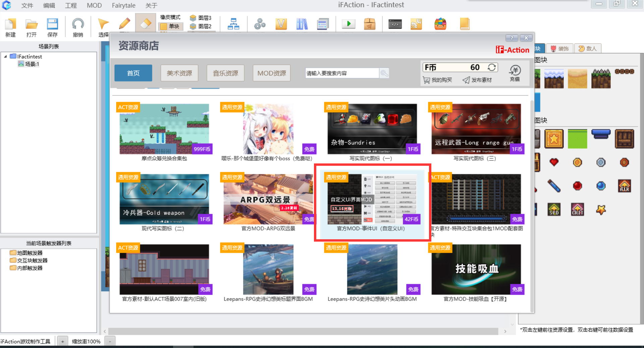Collapse the IFactintest tree node
The width and height of the screenshot is (644, 348).
pos(5,56)
